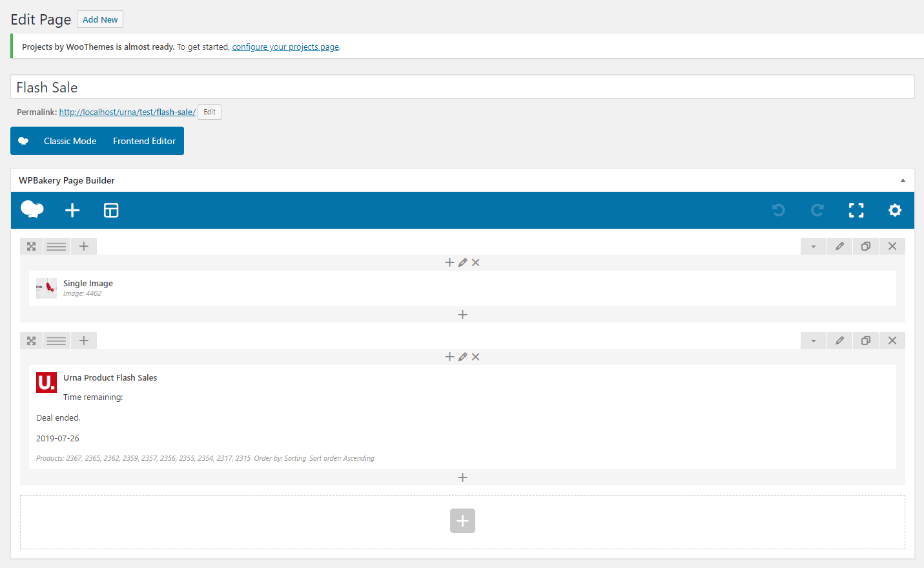Clone the Single Image row
Image resolution: width=924 pixels, height=568 pixels.
point(866,246)
